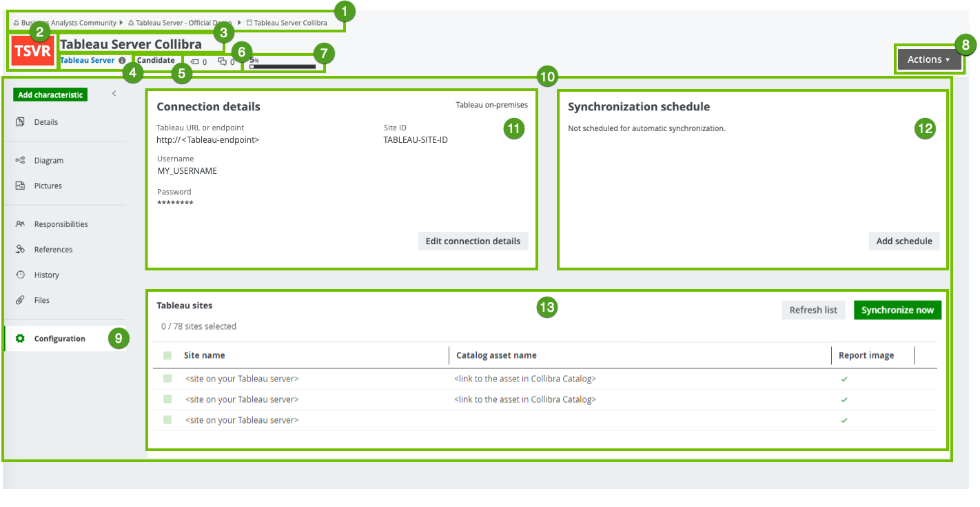980x507 pixels.
Task: Click the tags count icon
Action: [195, 61]
